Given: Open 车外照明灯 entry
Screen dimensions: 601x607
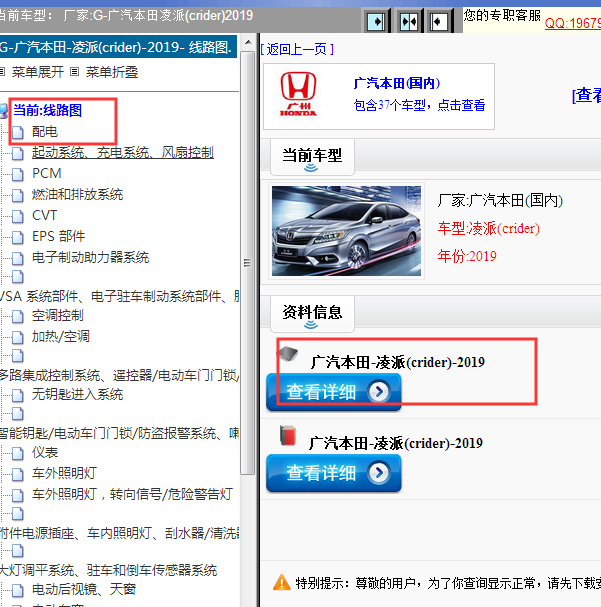Looking at the screenshot, I should pyautogui.click(x=64, y=473).
